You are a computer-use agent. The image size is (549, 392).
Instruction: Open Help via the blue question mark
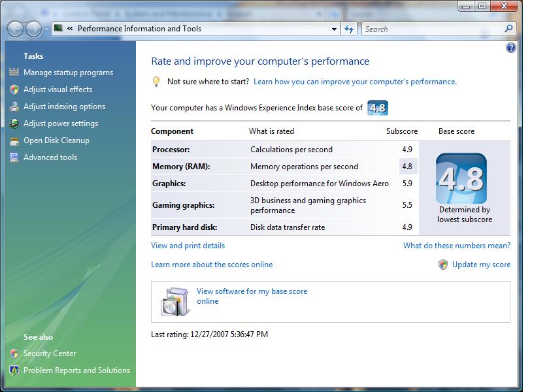point(511,48)
